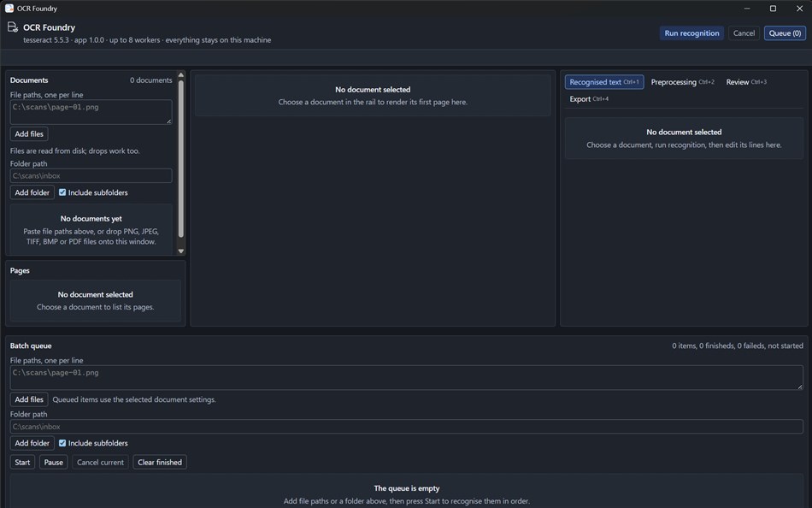The height and width of the screenshot is (508, 812).
Task: Open the Review tab
Action: 745,82
